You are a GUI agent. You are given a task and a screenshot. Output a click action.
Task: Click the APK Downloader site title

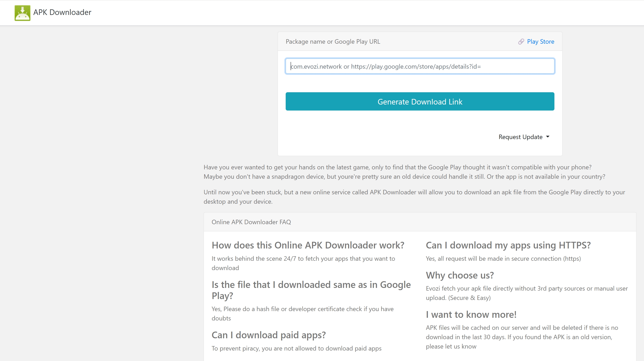62,12
